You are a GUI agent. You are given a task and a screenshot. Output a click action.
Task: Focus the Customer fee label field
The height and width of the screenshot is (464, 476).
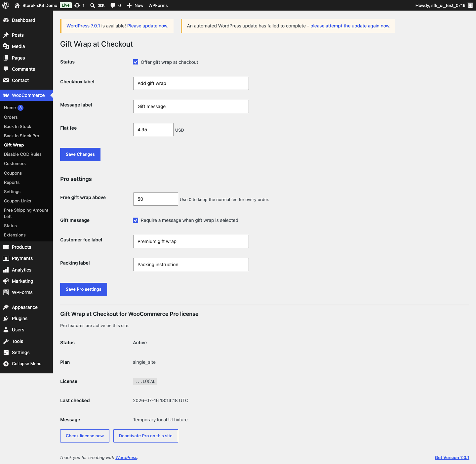pos(191,241)
